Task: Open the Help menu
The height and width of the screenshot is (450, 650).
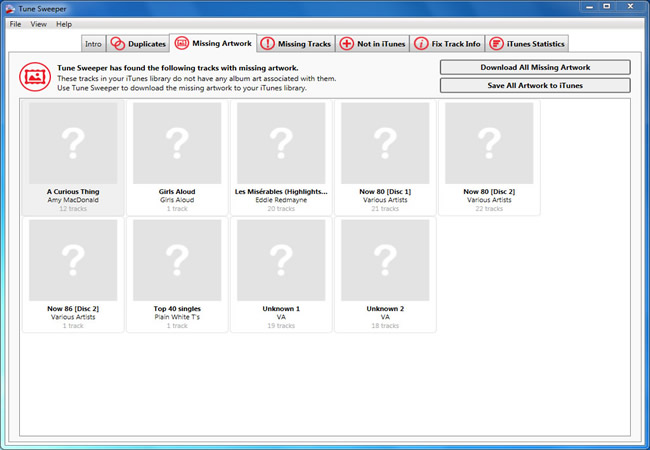Action: [64, 24]
